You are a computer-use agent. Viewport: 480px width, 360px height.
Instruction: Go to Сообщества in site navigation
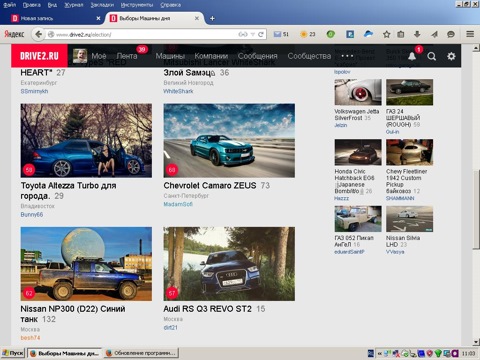(309, 56)
